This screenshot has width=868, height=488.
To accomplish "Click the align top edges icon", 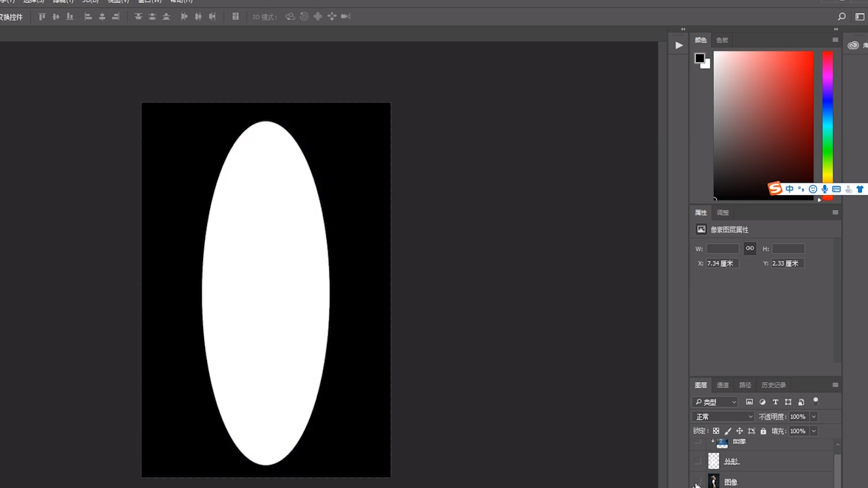I will coord(42,16).
